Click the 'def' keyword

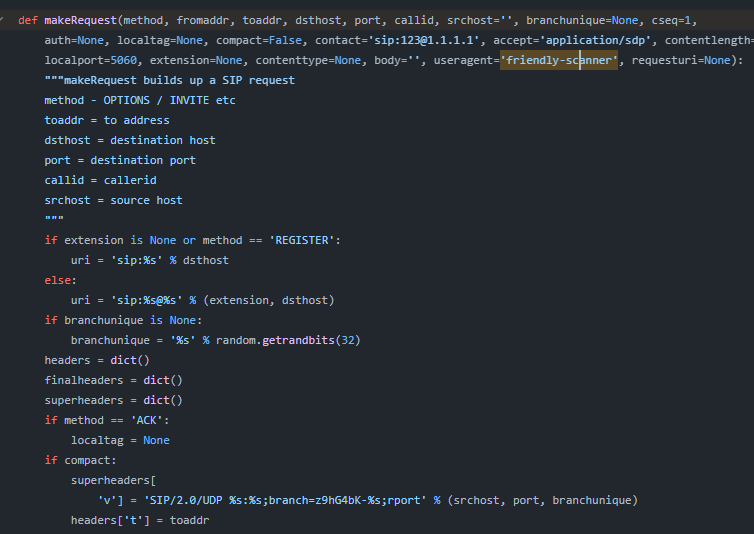tap(28, 20)
